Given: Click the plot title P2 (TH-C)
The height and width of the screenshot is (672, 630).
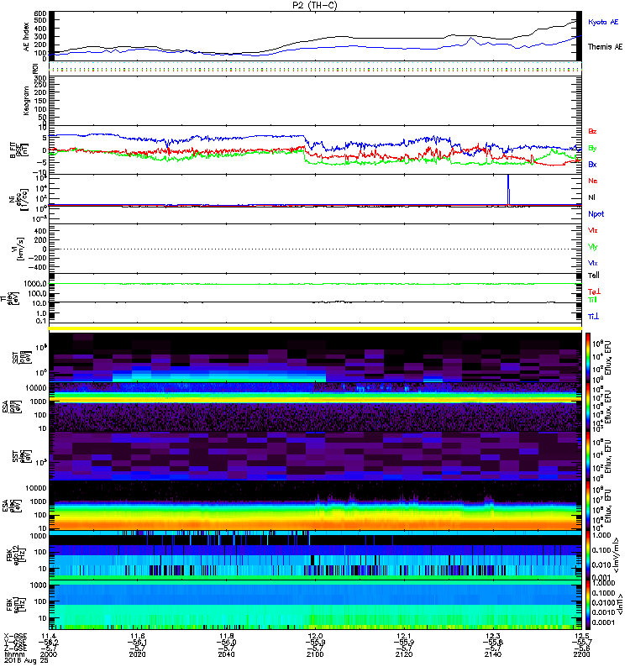Looking at the screenshot, I should [x=314, y=5].
